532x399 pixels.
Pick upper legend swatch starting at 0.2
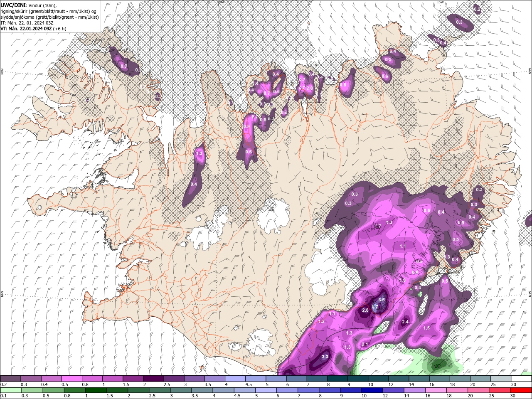coord(10,379)
